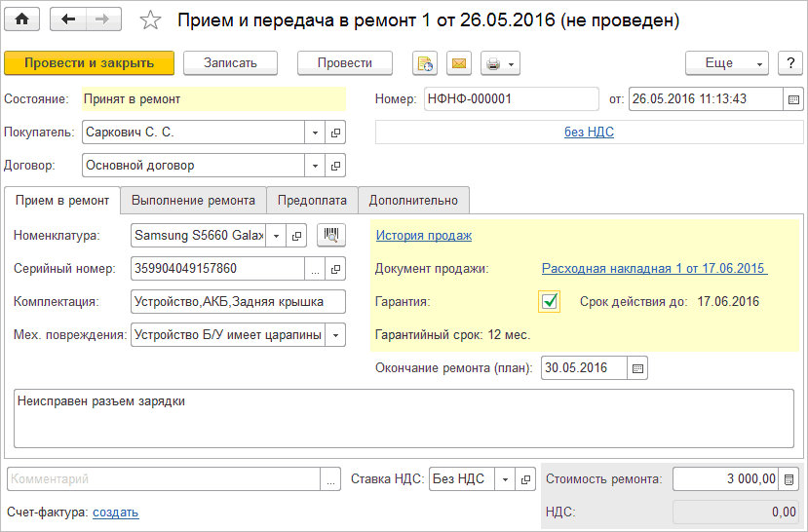Go back with the left arrow
808x532 pixels.
[68, 19]
